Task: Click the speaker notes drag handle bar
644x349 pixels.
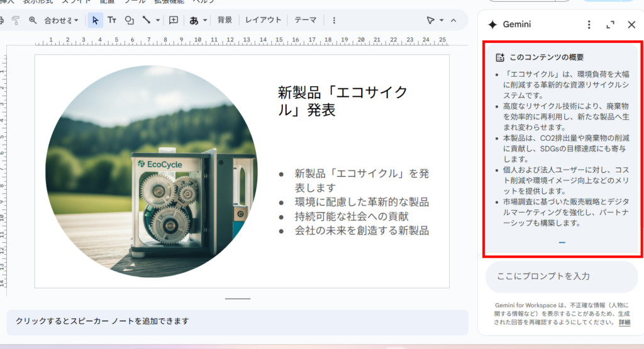Action: (237, 299)
